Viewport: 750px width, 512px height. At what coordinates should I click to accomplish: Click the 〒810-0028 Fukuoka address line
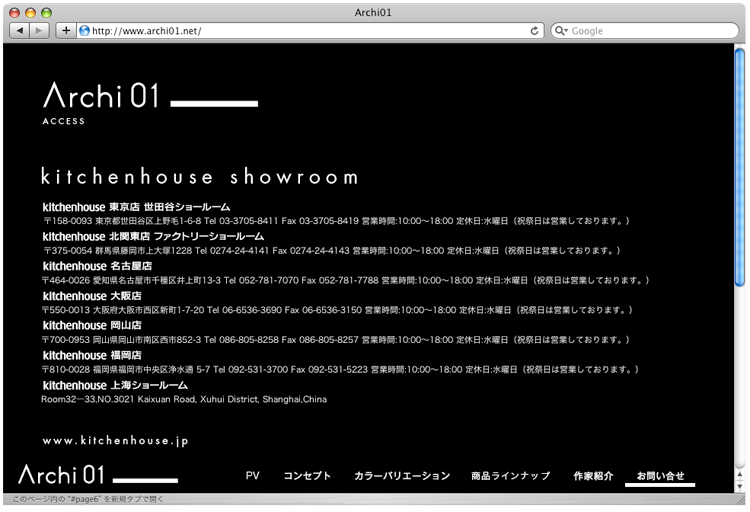coord(341,369)
